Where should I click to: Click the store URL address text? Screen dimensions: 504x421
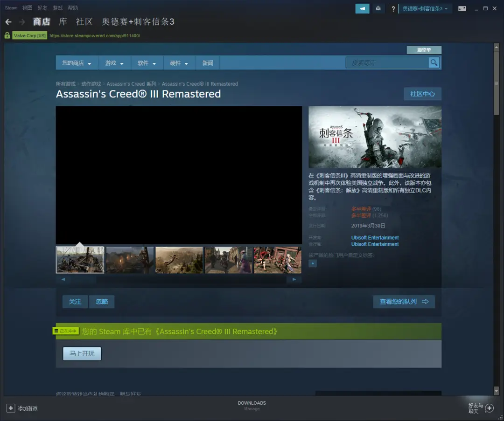pos(95,35)
